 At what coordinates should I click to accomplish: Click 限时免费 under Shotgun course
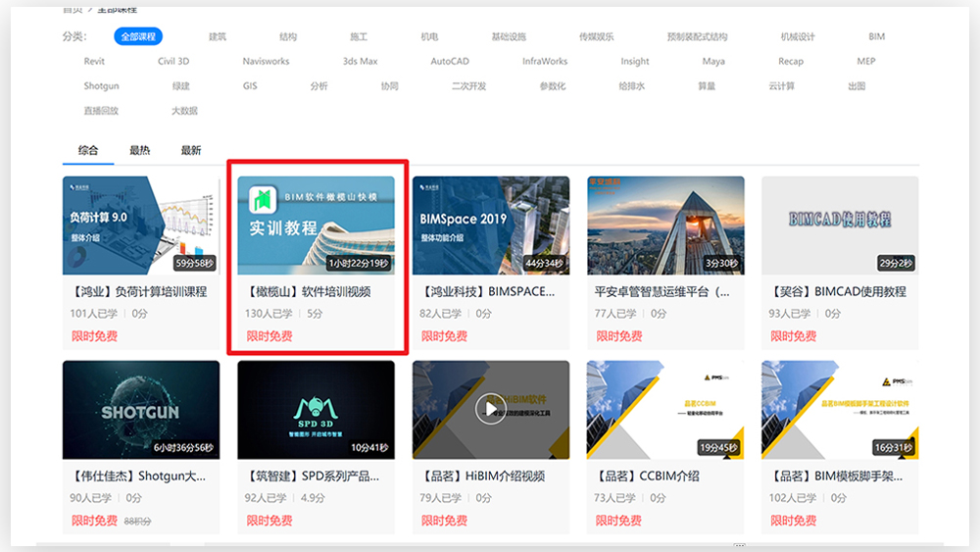[94, 521]
